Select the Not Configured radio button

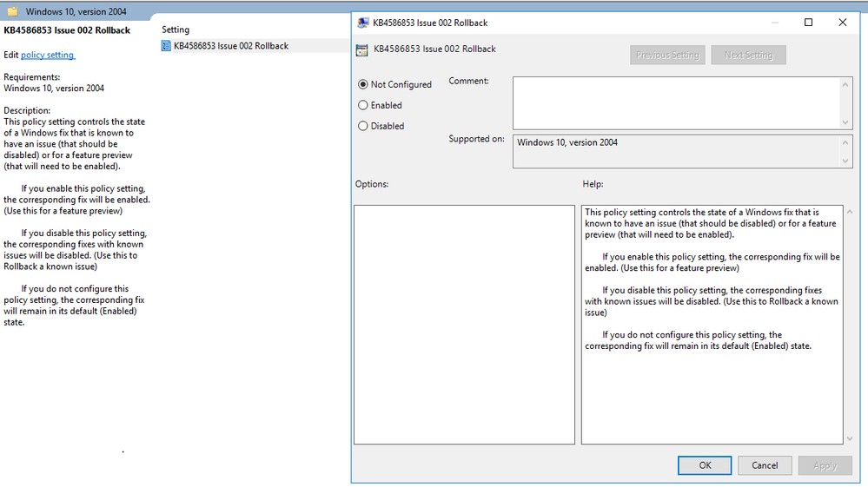coord(363,84)
